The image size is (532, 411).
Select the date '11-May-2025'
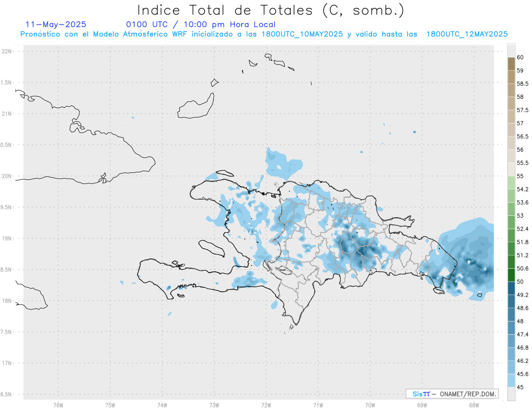point(56,24)
